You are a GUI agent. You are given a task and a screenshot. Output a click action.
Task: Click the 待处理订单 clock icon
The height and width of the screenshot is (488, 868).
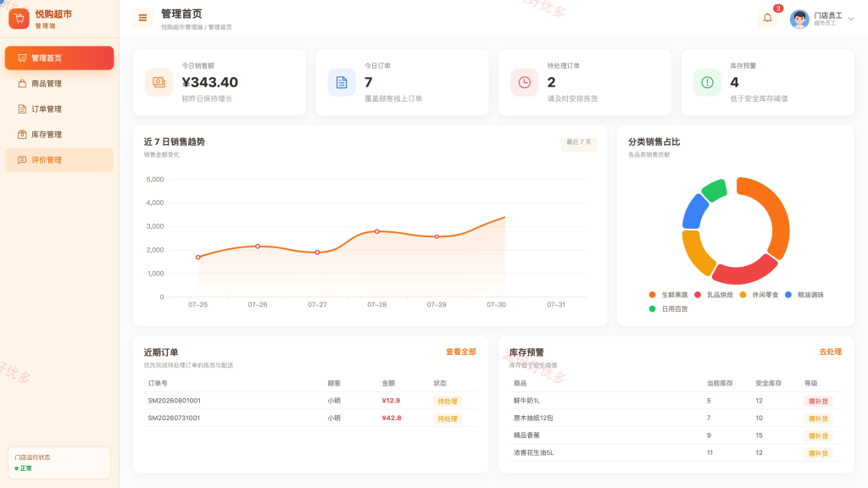(524, 82)
